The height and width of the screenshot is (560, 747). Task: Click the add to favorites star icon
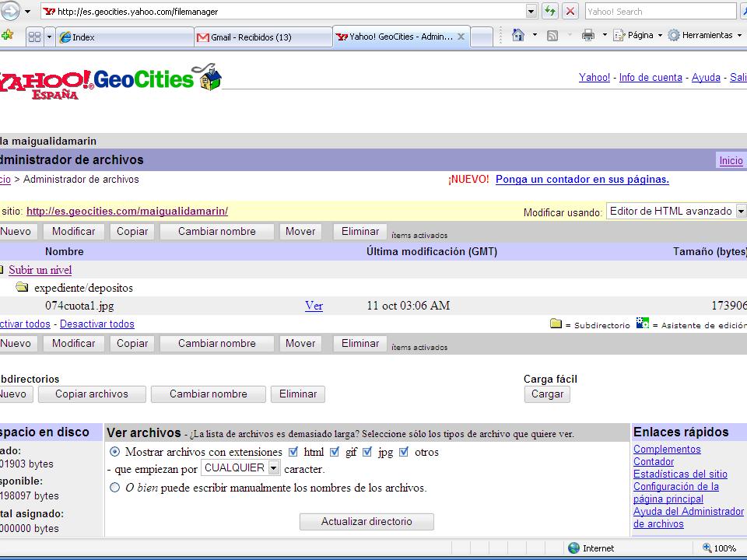(x=7, y=35)
